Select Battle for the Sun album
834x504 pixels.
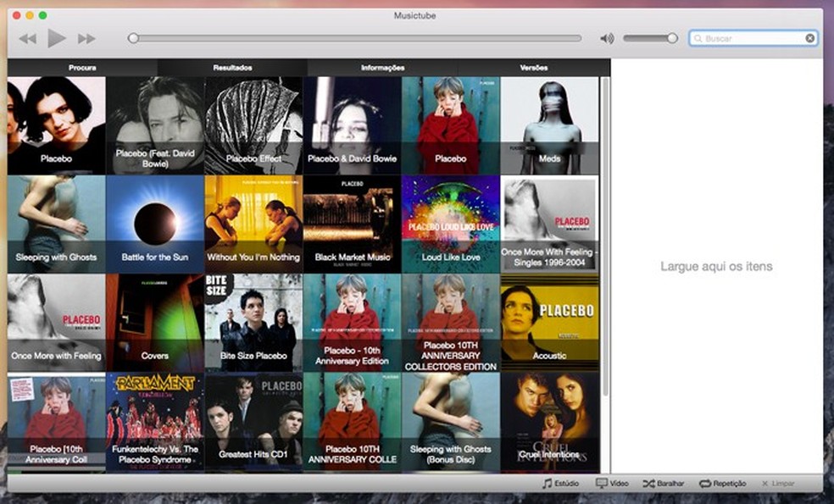click(155, 224)
